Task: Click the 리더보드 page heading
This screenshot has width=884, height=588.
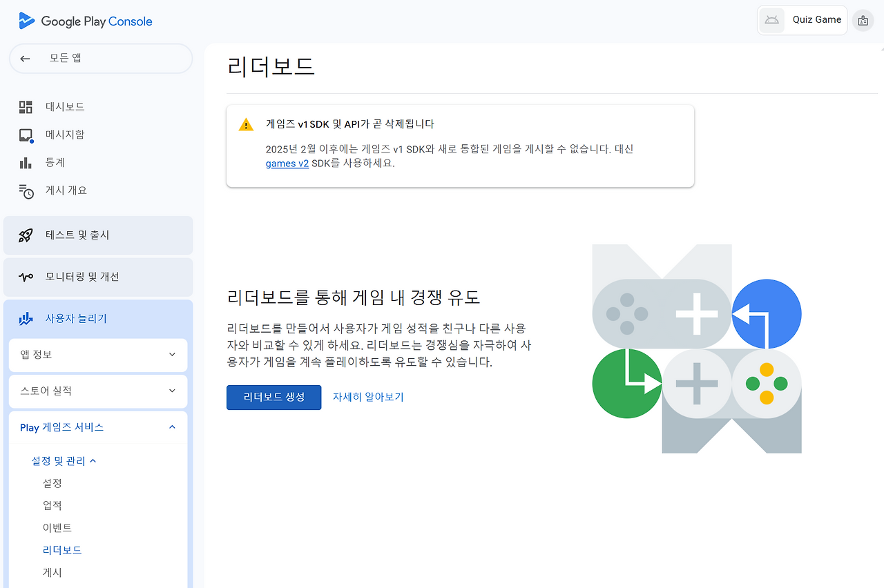Action: [271, 67]
